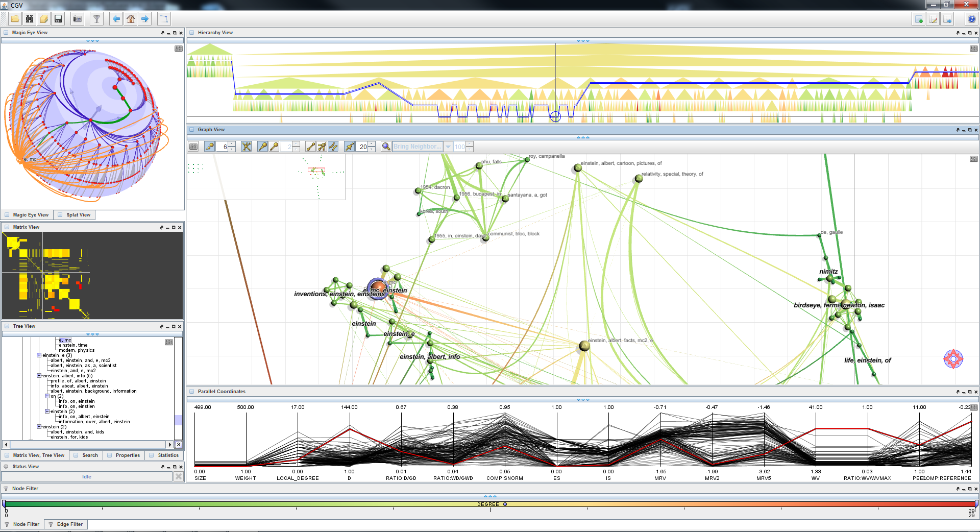
Task: Open the Bring Neighbor dropdown arrow
Action: click(x=448, y=147)
